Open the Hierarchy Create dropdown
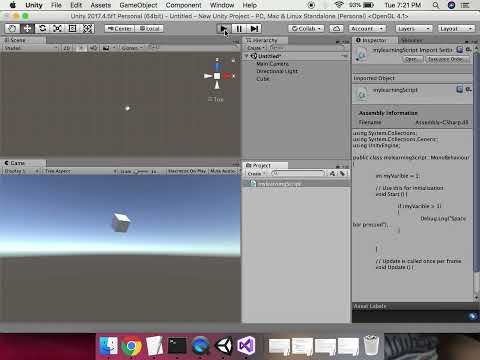 (x=256, y=48)
